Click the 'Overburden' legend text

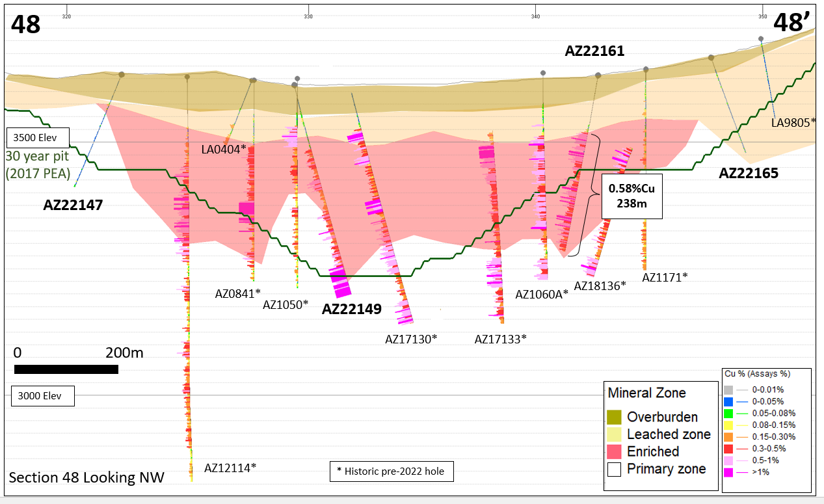point(662,417)
